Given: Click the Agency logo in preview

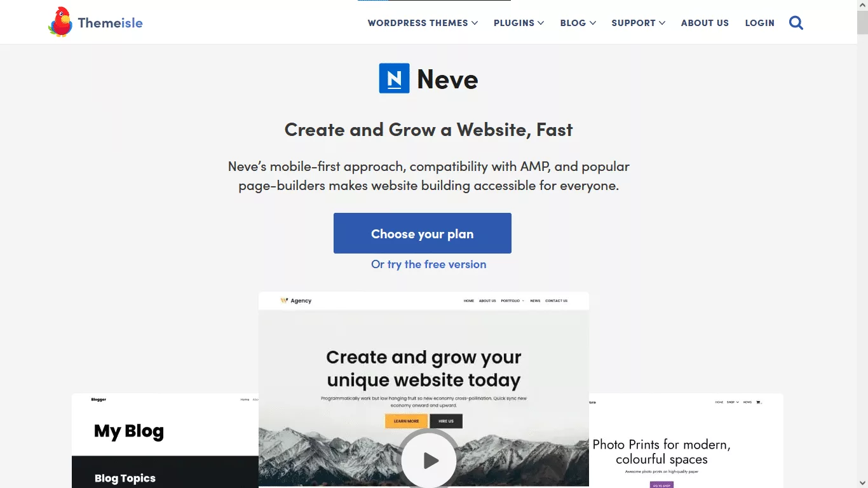Looking at the screenshot, I should tap(296, 301).
